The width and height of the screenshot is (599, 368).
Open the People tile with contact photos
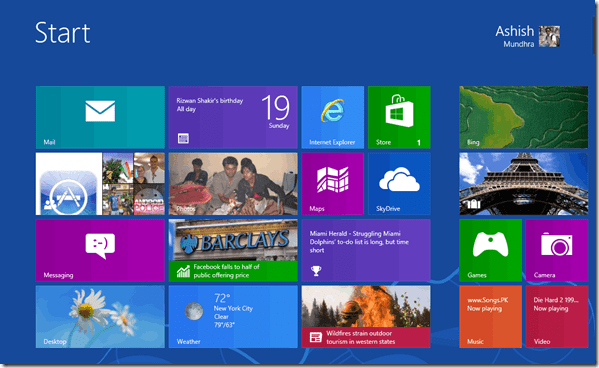(x=100, y=184)
